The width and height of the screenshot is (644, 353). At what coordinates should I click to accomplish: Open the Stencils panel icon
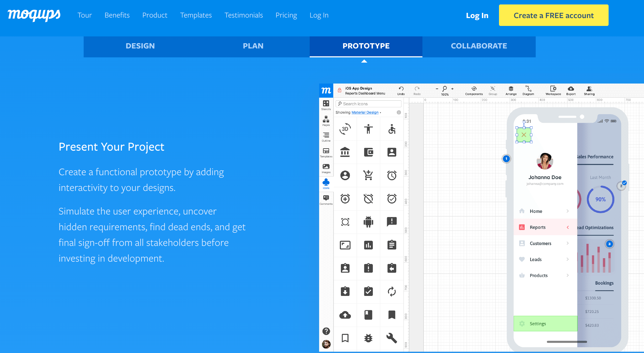tap(326, 105)
